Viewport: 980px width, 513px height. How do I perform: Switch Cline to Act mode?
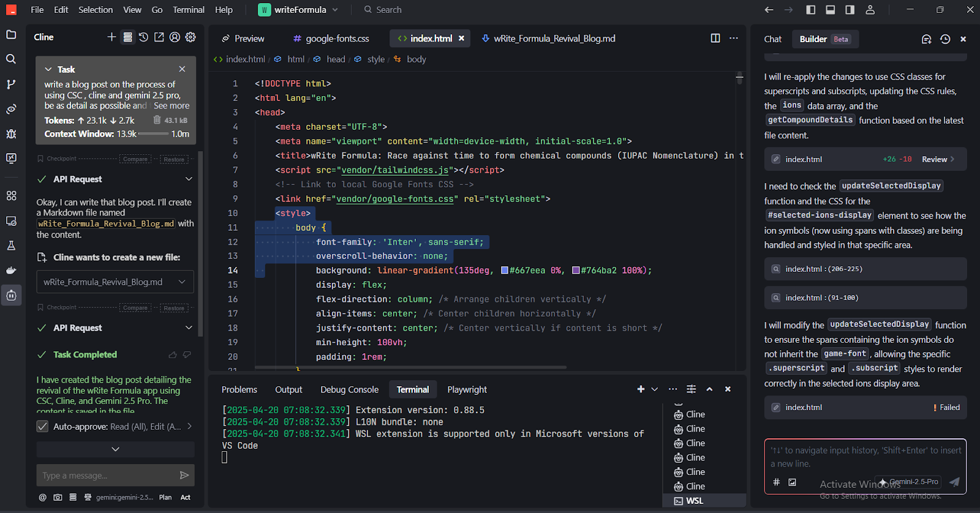pyautogui.click(x=185, y=498)
